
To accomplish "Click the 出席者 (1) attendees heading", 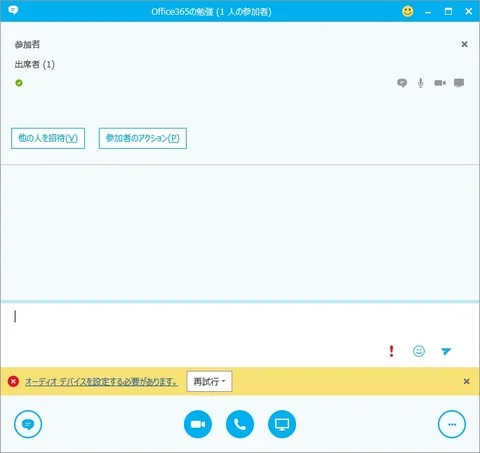I will 35,64.
